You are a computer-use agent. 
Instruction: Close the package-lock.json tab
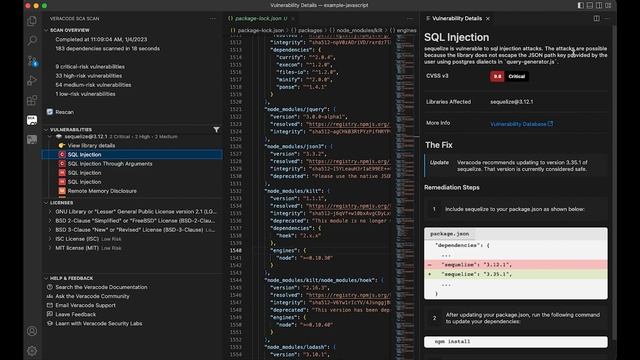point(293,18)
